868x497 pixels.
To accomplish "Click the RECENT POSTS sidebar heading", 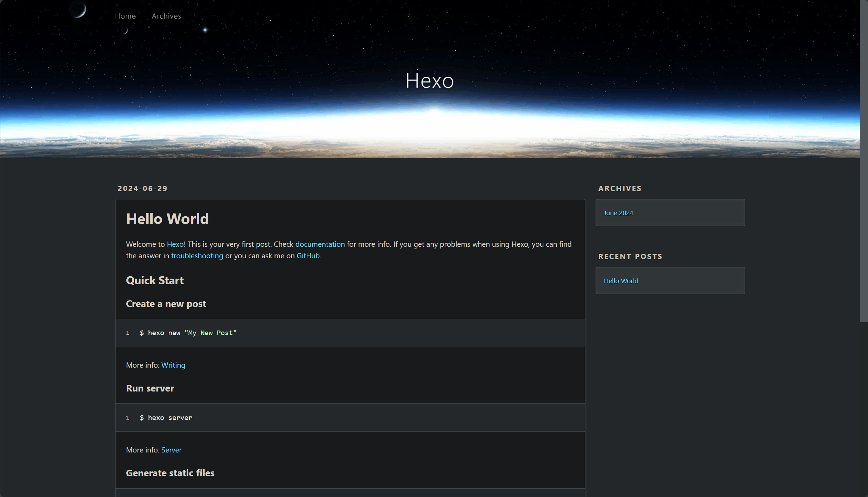I will click(x=630, y=257).
